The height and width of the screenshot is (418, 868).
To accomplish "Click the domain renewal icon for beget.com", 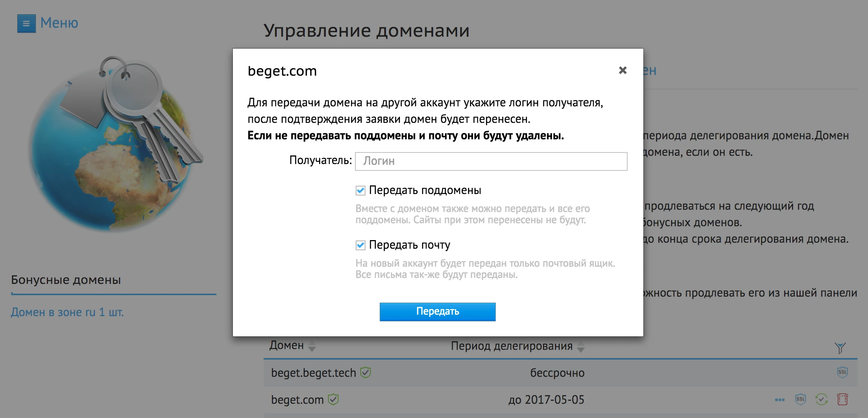I will click(822, 400).
